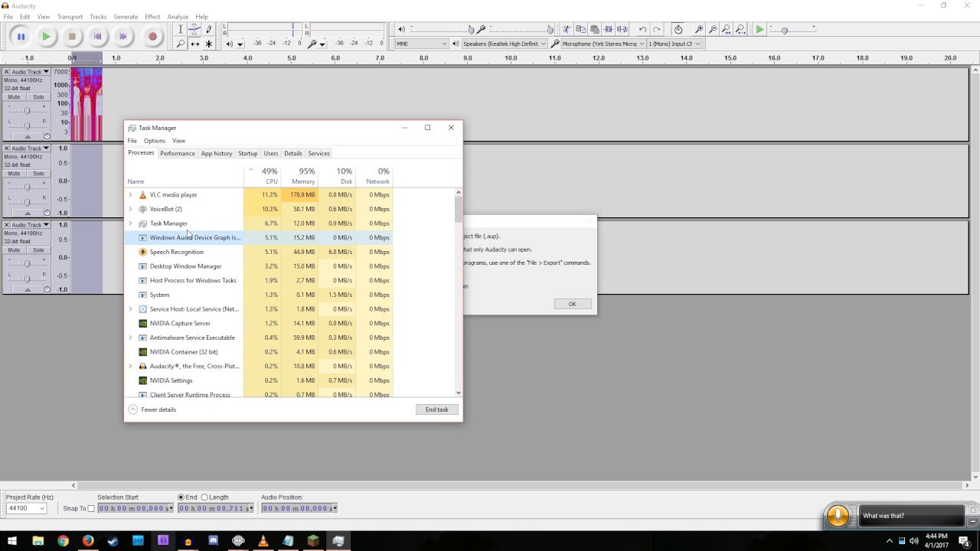Select the Zoom magnifier tool
980x551 pixels.
(181, 44)
